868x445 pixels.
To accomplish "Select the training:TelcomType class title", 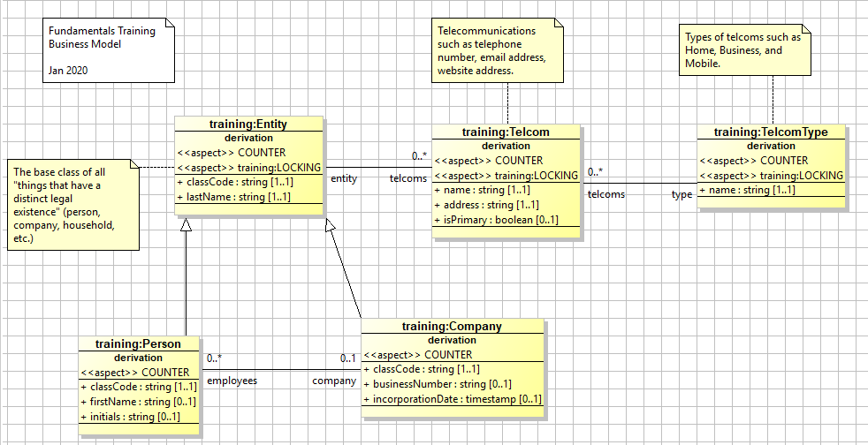I will click(x=771, y=132).
